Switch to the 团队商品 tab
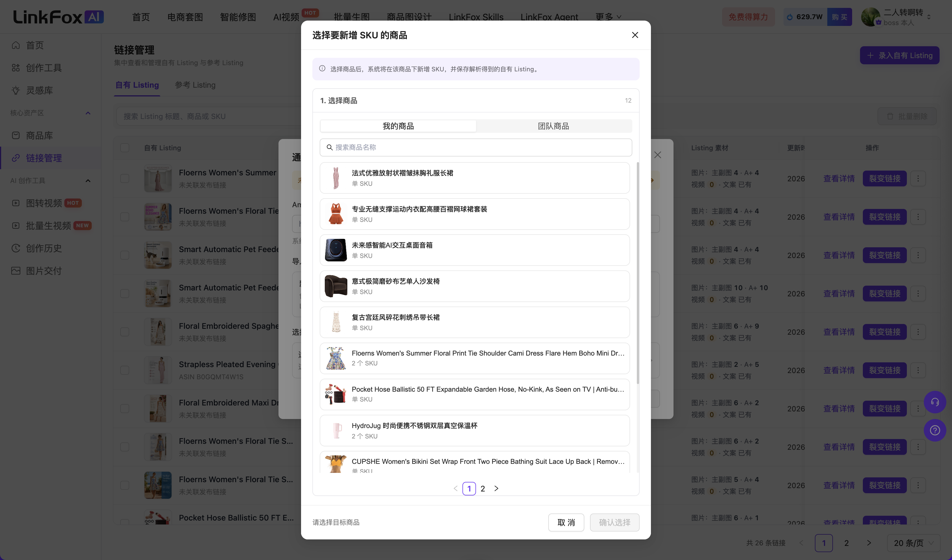 coord(553,126)
